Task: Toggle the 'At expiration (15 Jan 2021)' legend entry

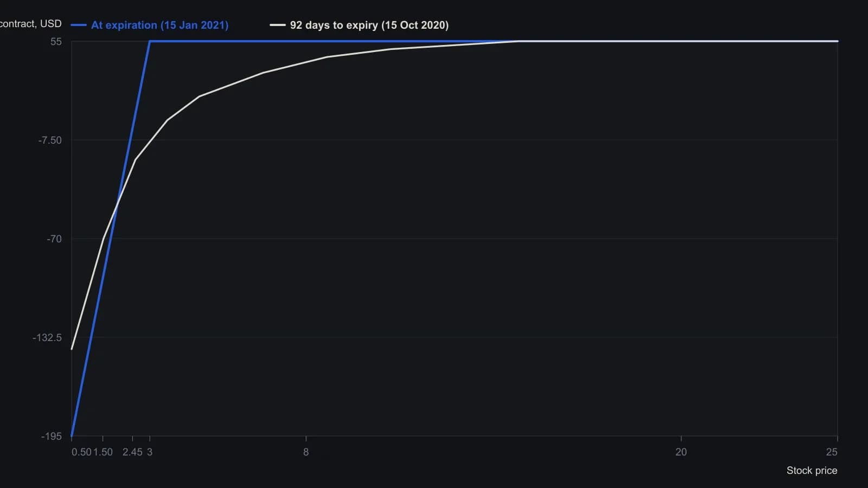Action: 150,25
